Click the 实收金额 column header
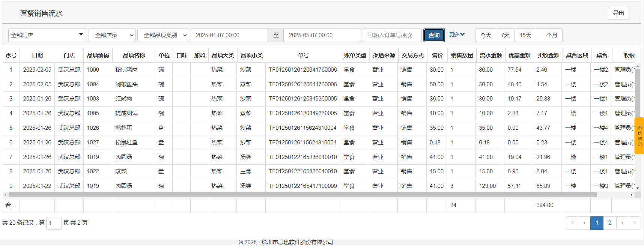 pyautogui.click(x=548, y=55)
